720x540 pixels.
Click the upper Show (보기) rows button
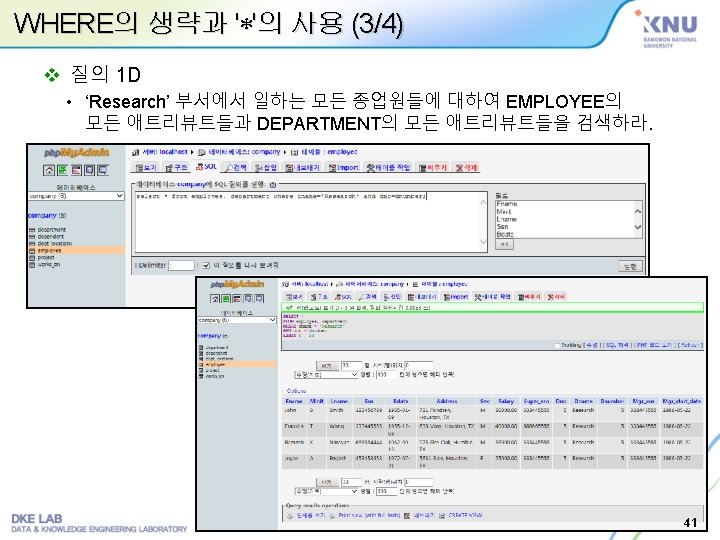[326, 366]
